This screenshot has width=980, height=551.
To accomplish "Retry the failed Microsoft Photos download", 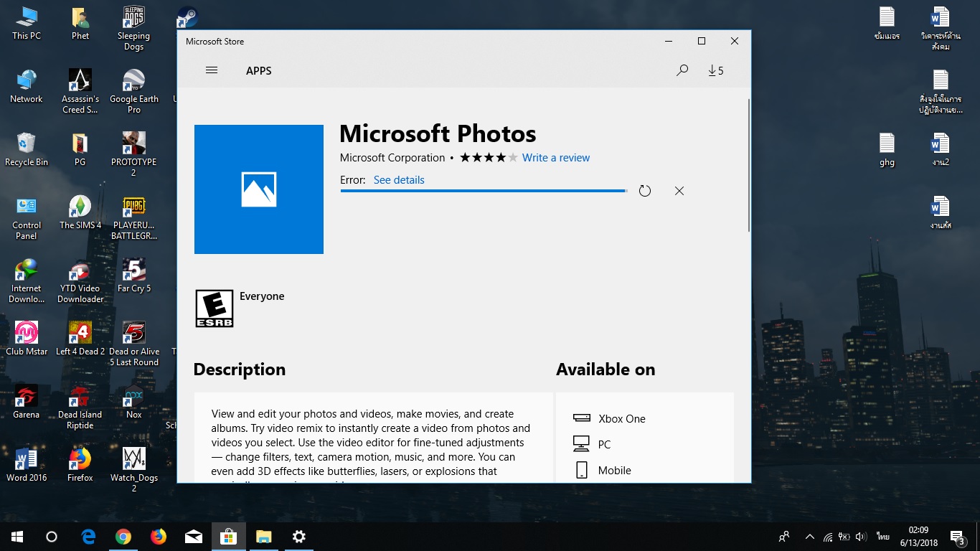I will (645, 191).
